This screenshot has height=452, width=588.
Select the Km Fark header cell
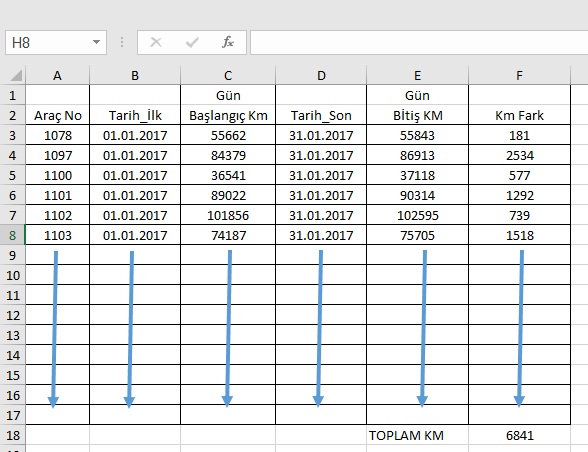[x=519, y=115]
